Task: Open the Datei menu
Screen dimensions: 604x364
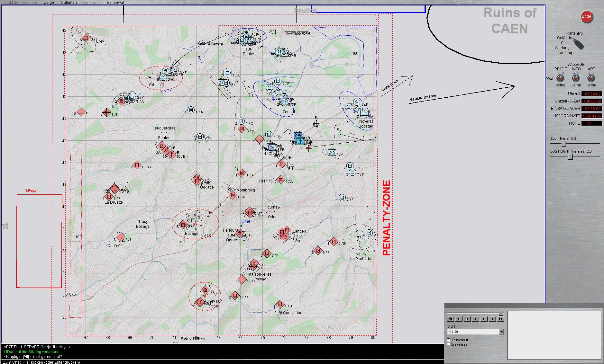Action: (13, 3)
